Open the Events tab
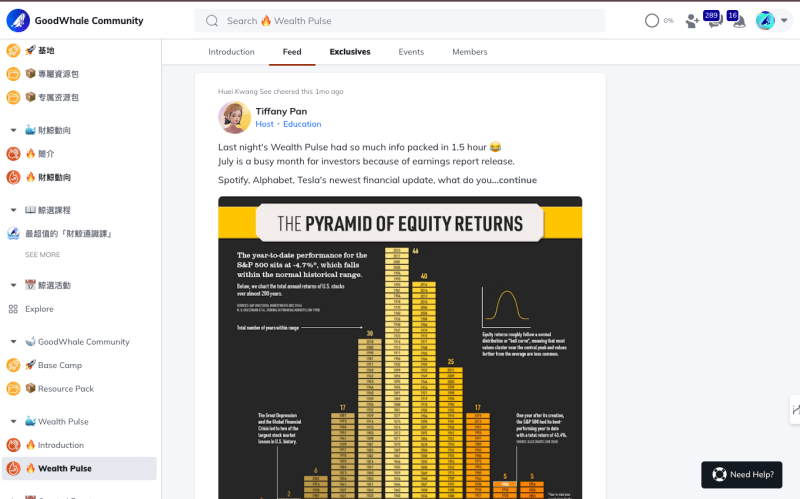This screenshot has height=499, width=800. point(411,52)
